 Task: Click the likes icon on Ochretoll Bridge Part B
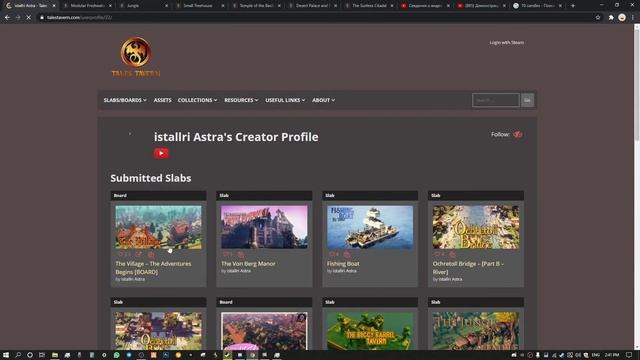click(x=438, y=254)
